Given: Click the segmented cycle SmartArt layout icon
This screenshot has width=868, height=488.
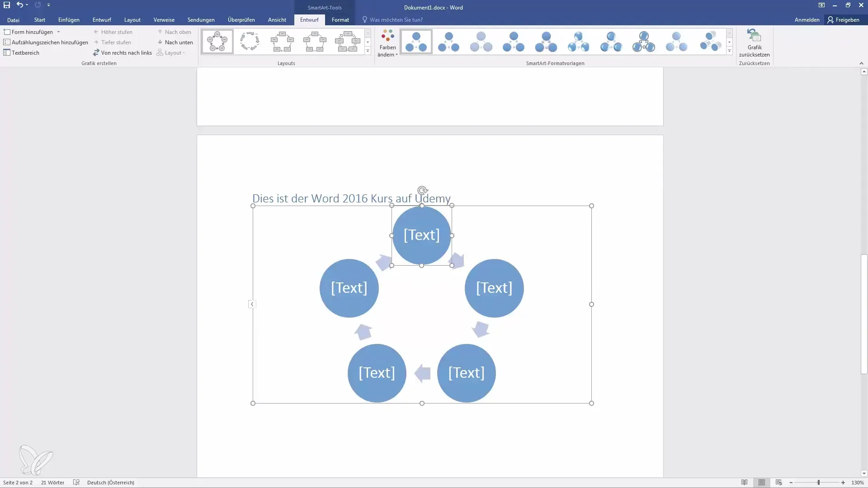Looking at the screenshot, I should click(249, 41).
